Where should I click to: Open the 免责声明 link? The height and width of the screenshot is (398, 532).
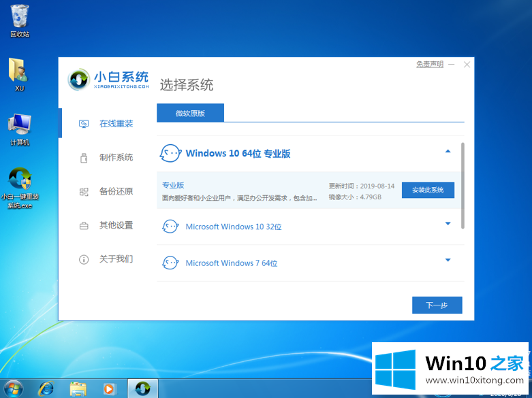click(x=430, y=64)
